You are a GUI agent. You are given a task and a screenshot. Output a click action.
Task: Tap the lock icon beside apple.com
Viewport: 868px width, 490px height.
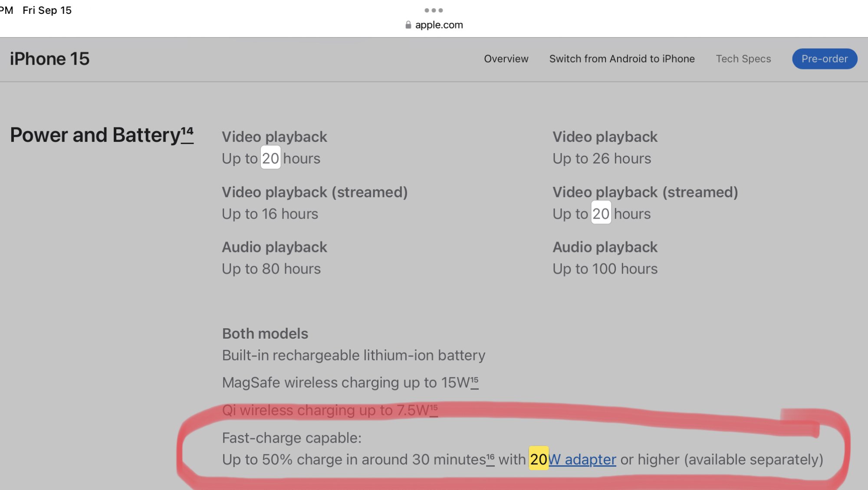[408, 25]
